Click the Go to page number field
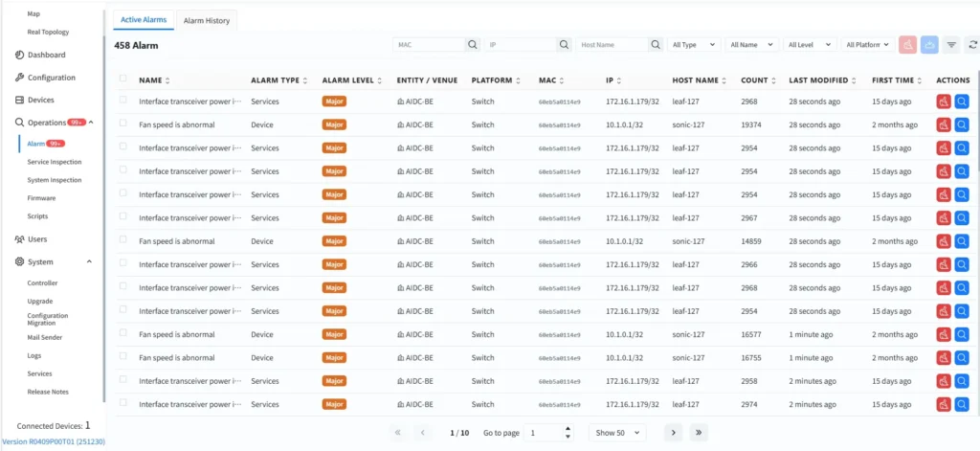Viewport: 980px width, 451px height. click(x=546, y=433)
